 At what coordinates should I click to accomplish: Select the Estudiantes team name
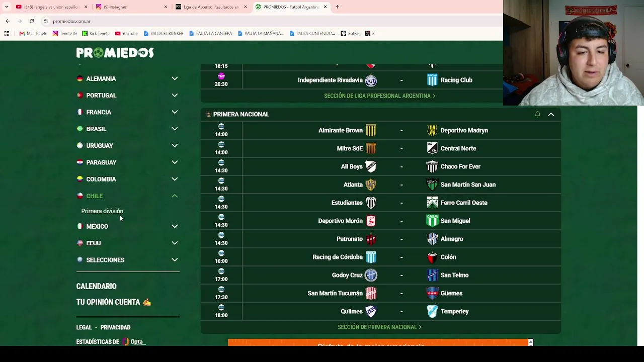pyautogui.click(x=347, y=203)
